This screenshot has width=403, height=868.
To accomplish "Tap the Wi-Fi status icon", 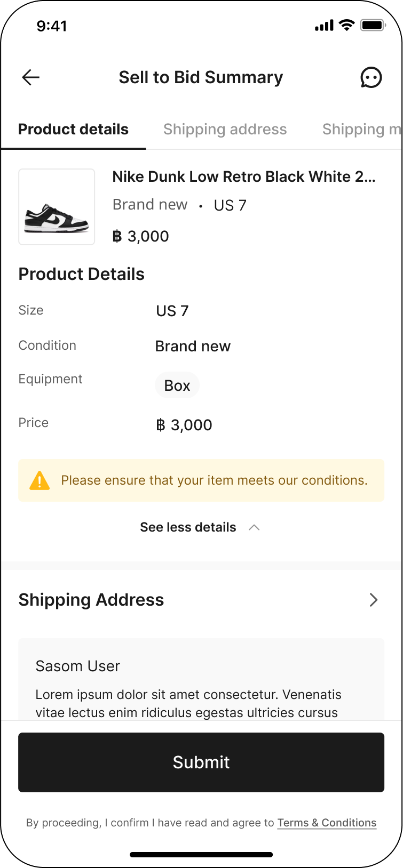I will (x=347, y=25).
